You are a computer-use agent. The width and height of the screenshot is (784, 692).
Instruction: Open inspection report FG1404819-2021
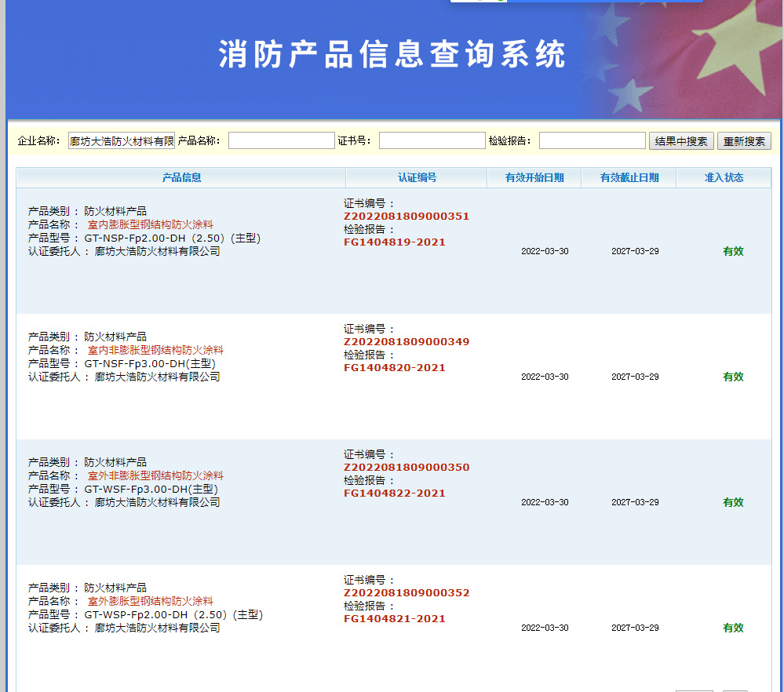tap(395, 242)
